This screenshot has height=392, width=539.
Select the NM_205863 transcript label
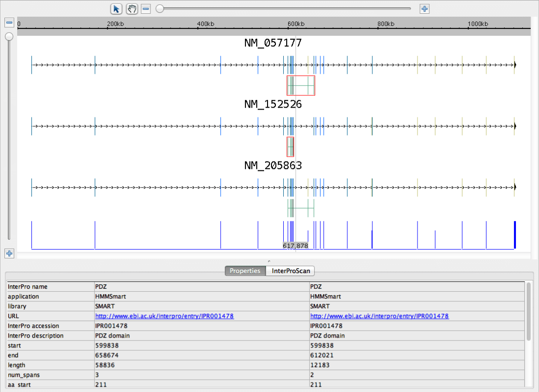[x=273, y=165]
